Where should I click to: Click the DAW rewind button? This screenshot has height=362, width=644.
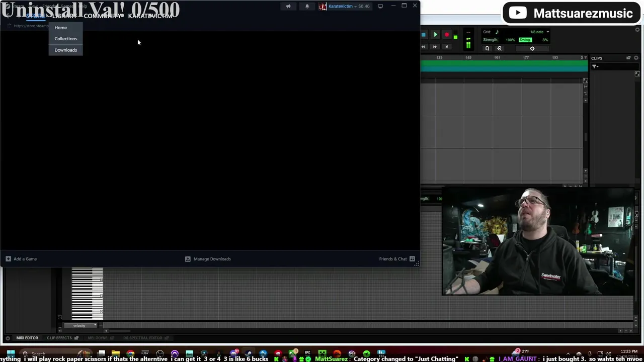click(x=423, y=47)
